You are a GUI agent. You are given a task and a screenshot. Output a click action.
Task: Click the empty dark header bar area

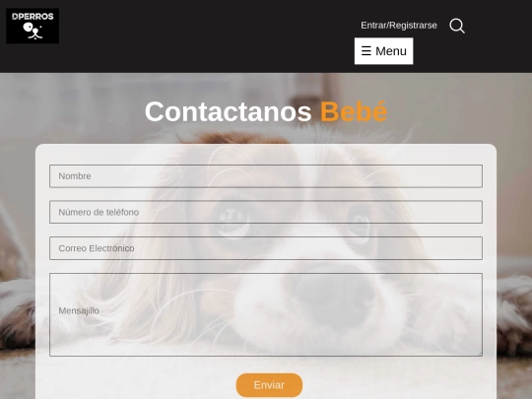click(x=204, y=36)
